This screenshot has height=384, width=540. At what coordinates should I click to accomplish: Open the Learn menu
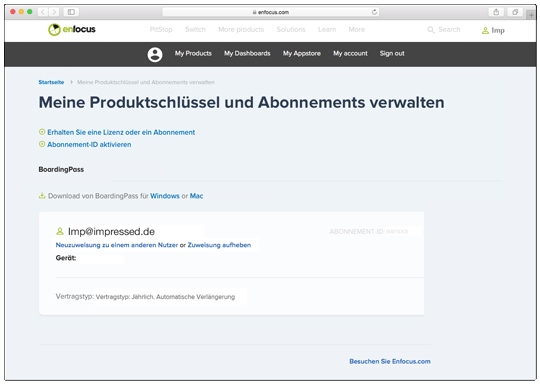point(327,30)
